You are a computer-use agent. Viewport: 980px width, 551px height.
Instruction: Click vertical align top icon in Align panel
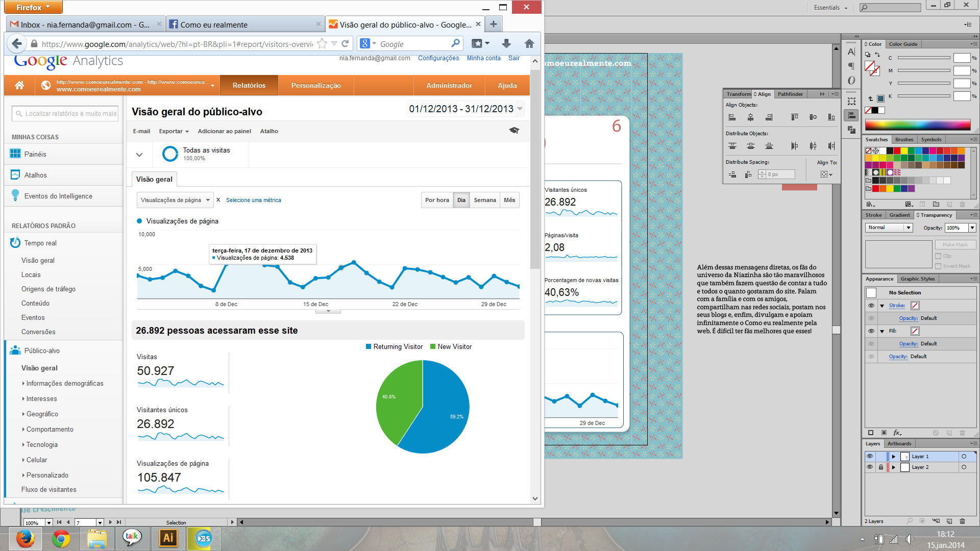pyautogui.click(x=794, y=117)
